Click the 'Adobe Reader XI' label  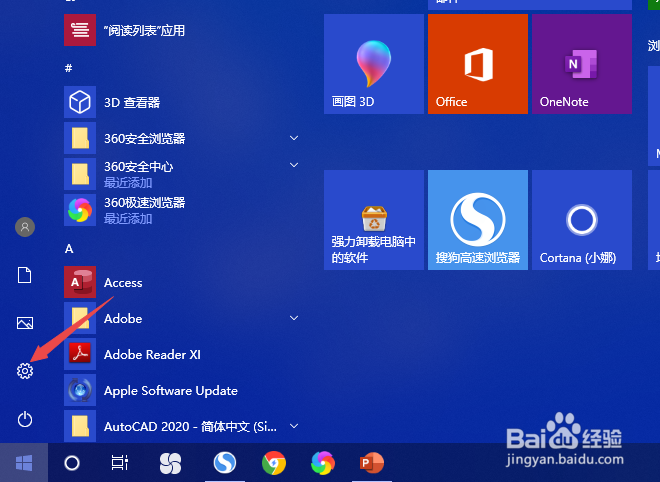152,354
